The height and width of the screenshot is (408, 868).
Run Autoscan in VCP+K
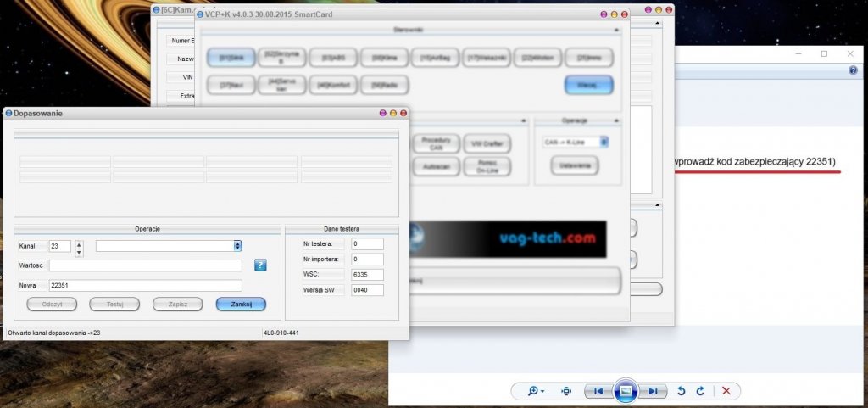[437, 166]
